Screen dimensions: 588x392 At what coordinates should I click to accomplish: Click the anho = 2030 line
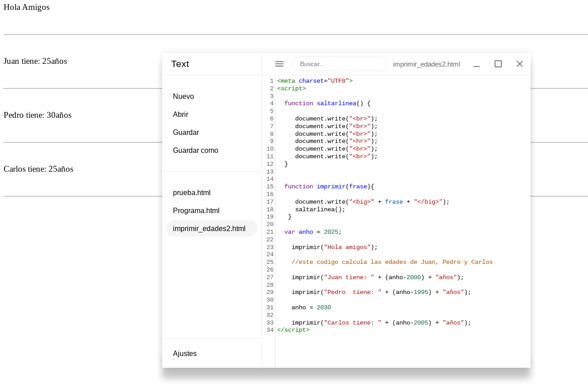tap(311, 307)
